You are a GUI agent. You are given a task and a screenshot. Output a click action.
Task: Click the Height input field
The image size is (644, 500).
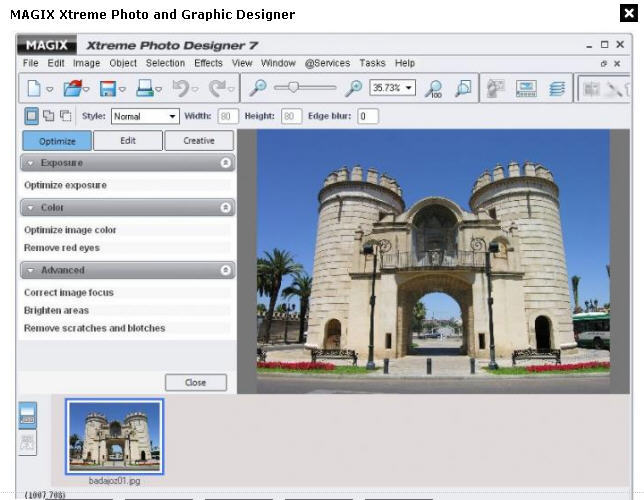click(x=291, y=116)
